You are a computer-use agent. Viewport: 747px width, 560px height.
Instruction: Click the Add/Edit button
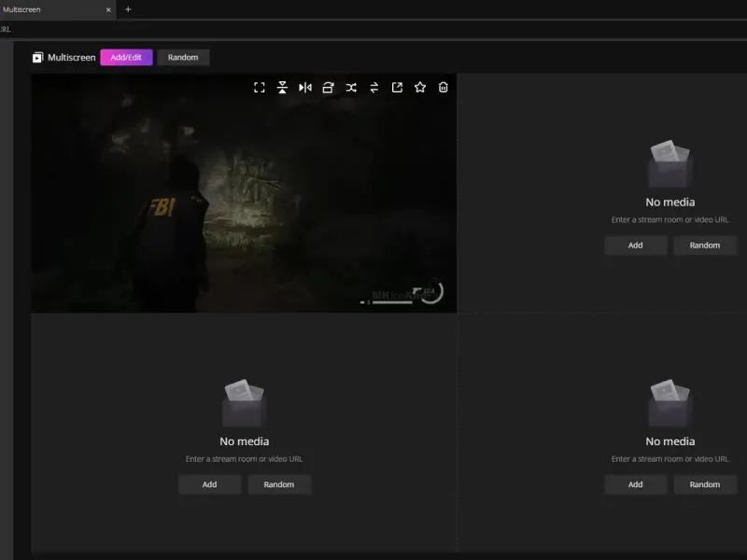pos(126,57)
